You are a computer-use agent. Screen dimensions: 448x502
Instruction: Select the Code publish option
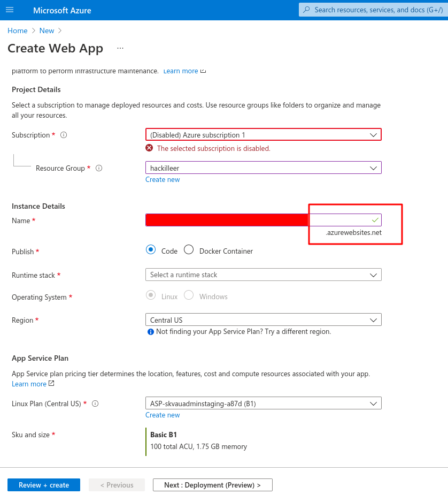(x=151, y=250)
